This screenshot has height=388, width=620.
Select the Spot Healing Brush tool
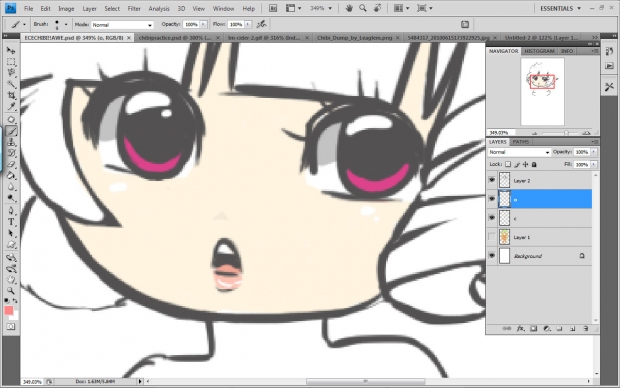[x=11, y=119]
